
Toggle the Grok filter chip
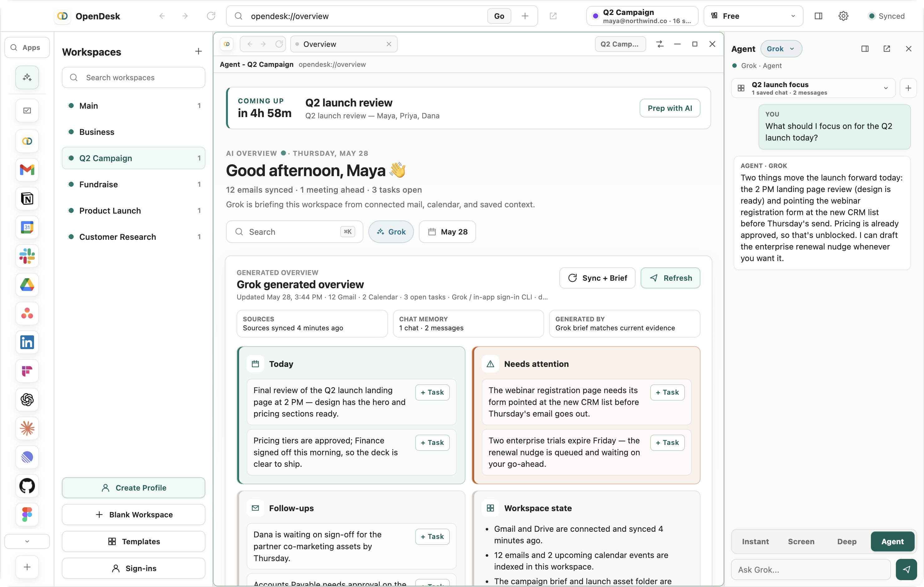391,231
